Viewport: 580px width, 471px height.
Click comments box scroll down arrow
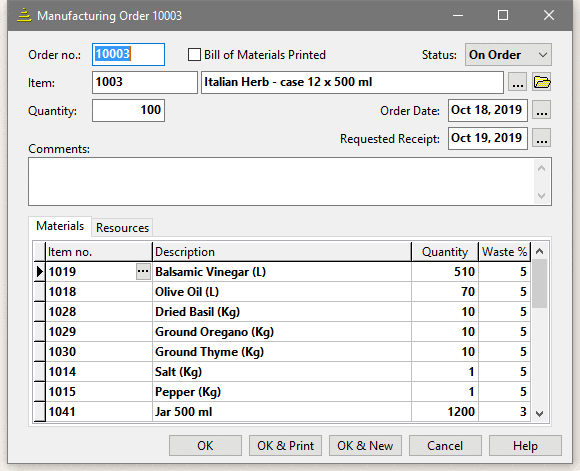pos(542,195)
